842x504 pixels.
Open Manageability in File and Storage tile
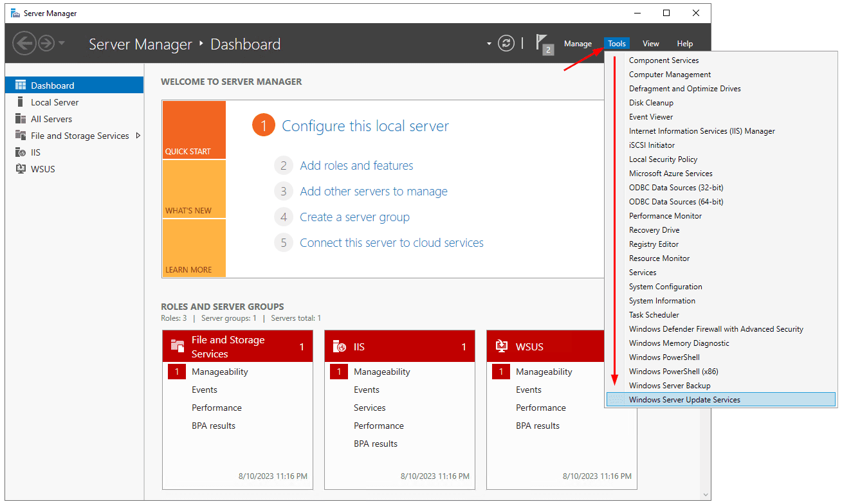pyautogui.click(x=219, y=372)
